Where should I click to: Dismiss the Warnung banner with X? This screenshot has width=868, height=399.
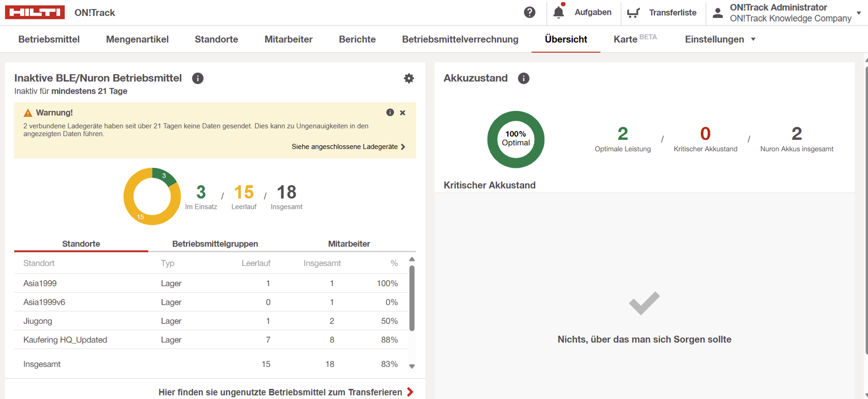pos(402,113)
